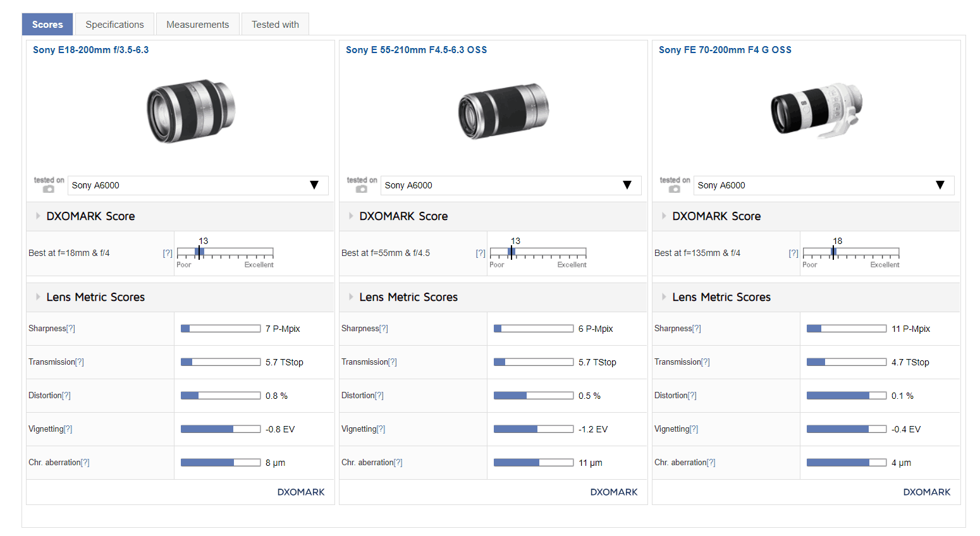Image resolution: width=980 pixels, height=536 pixels.
Task: Expand Lens Metric Scores for E 55-210mm lens
Action: pos(493,297)
